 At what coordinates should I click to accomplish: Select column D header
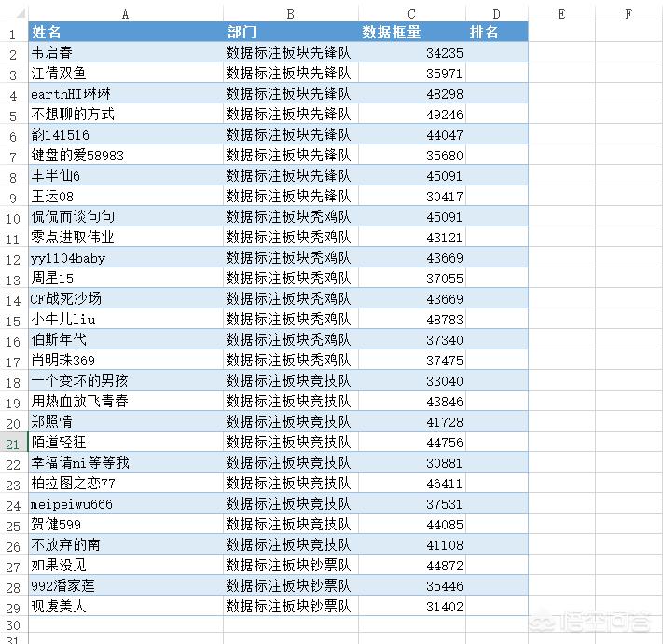click(497, 14)
